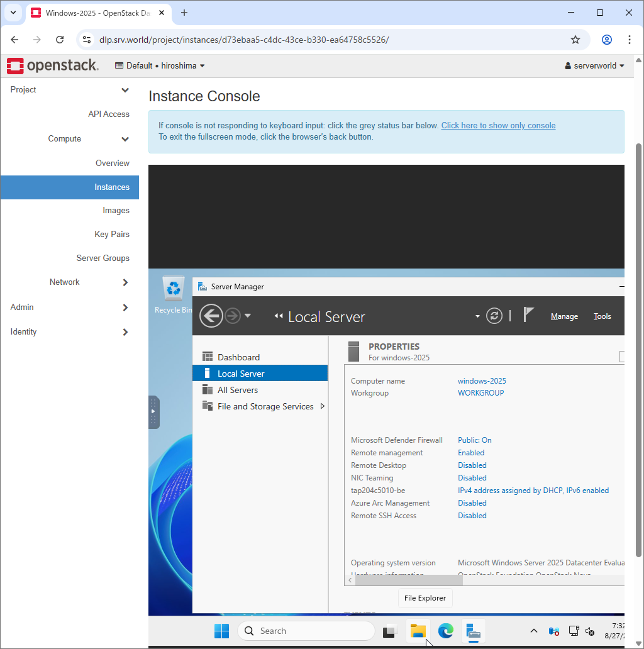The width and height of the screenshot is (644, 649).
Task: Open the Tools menu in Server Manager
Action: pos(602,316)
